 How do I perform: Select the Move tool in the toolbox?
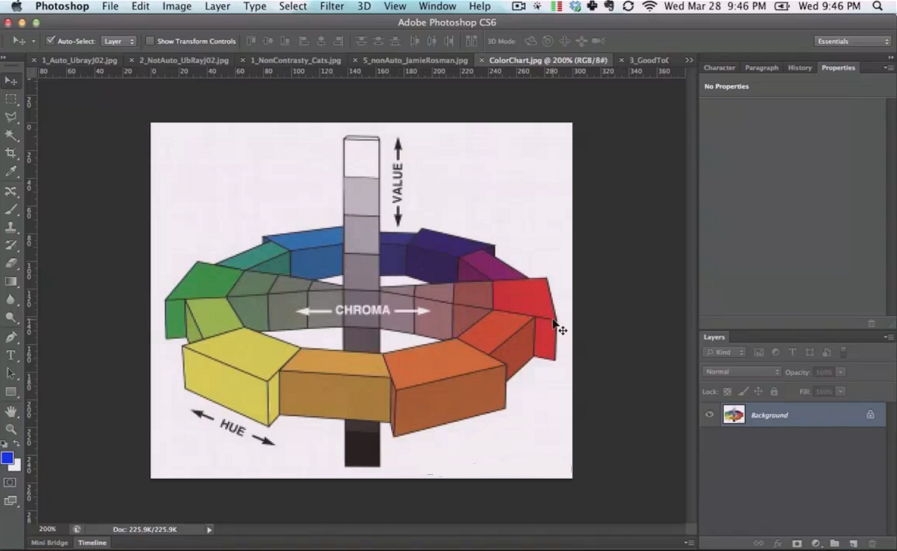coord(11,81)
